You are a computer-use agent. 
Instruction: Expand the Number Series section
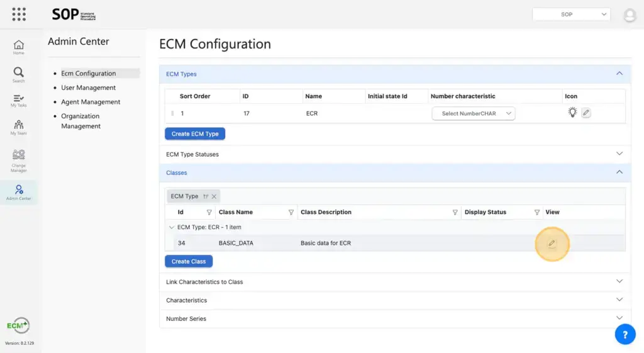point(396,318)
